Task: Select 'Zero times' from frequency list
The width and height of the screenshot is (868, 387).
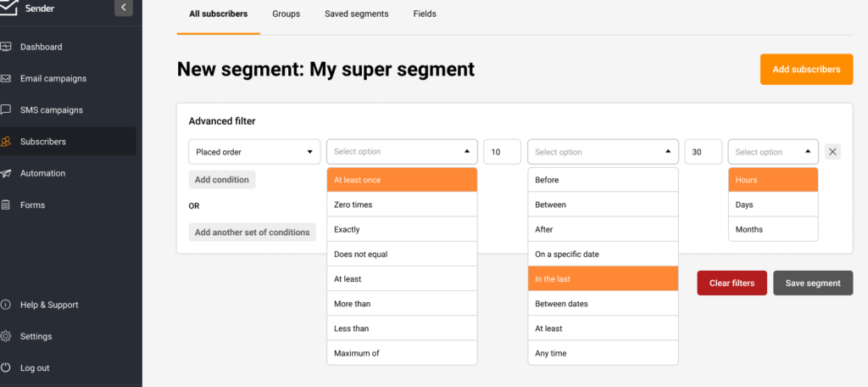Action: [x=402, y=205]
